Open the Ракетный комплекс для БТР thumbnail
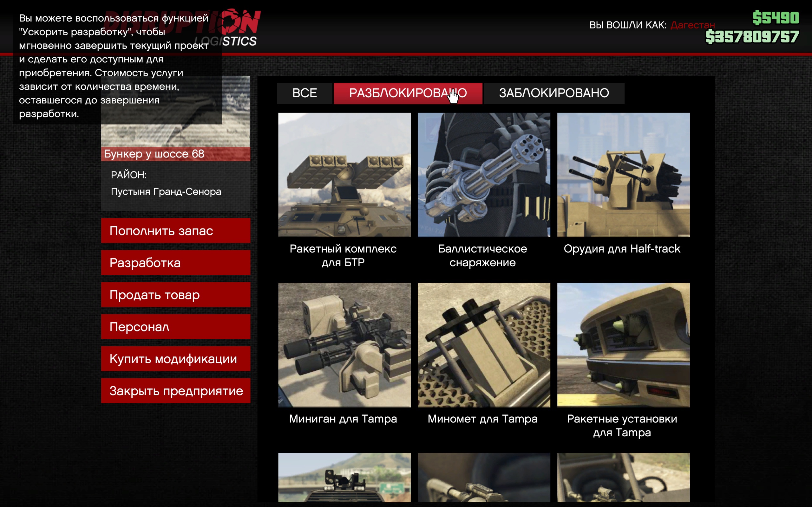The height and width of the screenshot is (507, 812). tap(344, 175)
